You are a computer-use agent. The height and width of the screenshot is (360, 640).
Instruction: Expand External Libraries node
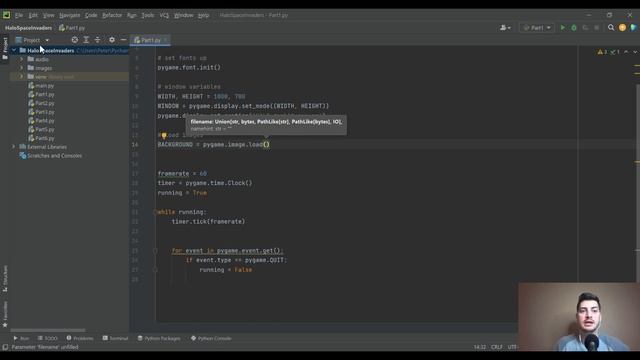coord(14,147)
